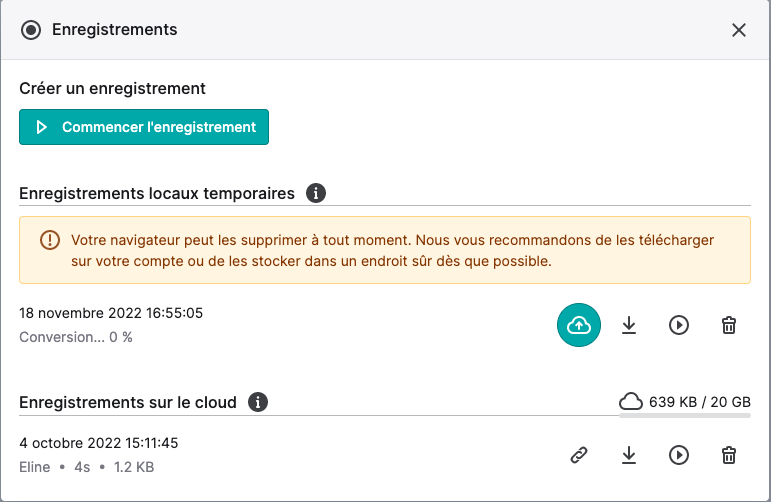
Task: Show info about Enregistrements sur le cloud
Action: (258, 402)
